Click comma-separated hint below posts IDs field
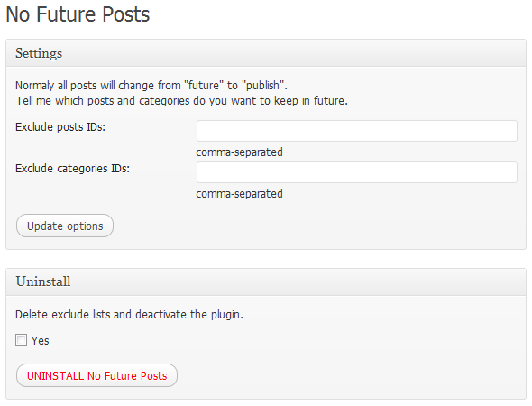This screenshot has width=532, height=406. 239,152
